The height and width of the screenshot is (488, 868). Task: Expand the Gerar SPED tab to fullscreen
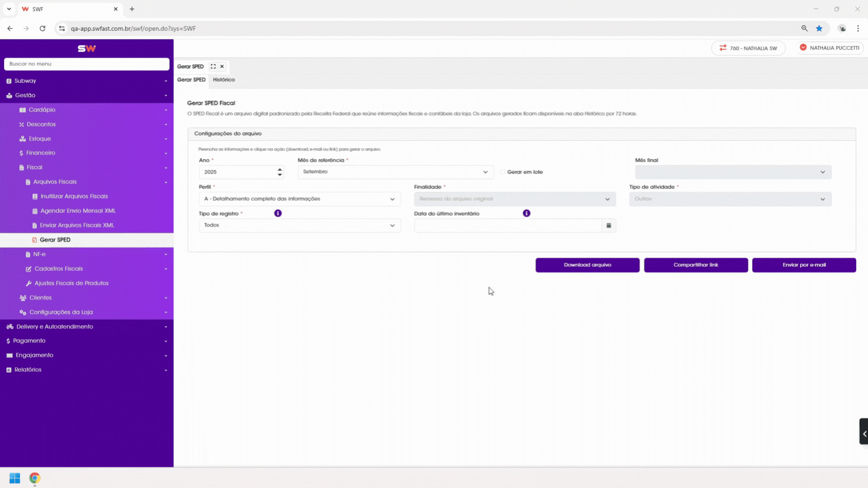click(x=213, y=66)
